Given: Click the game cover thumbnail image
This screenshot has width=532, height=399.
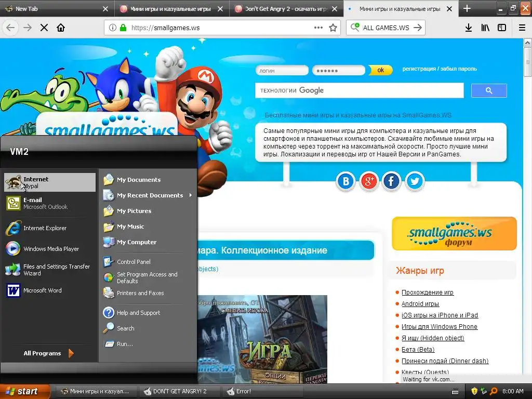Looking at the screenshot, I should point(262,339).
